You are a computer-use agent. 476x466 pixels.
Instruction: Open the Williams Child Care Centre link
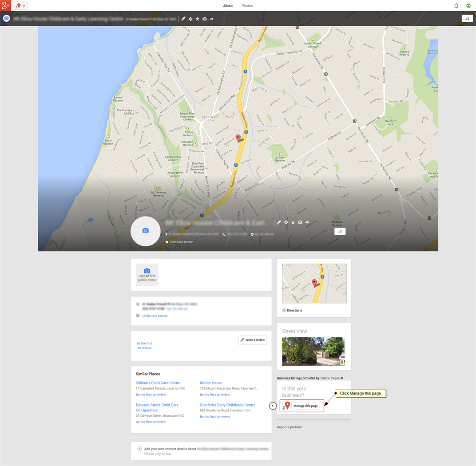tap(158, 383)
